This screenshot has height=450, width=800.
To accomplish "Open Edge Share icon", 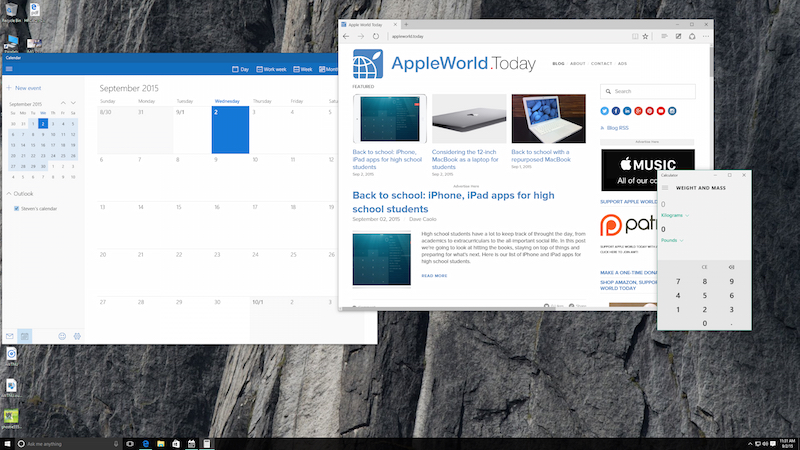I will (692, 36).
